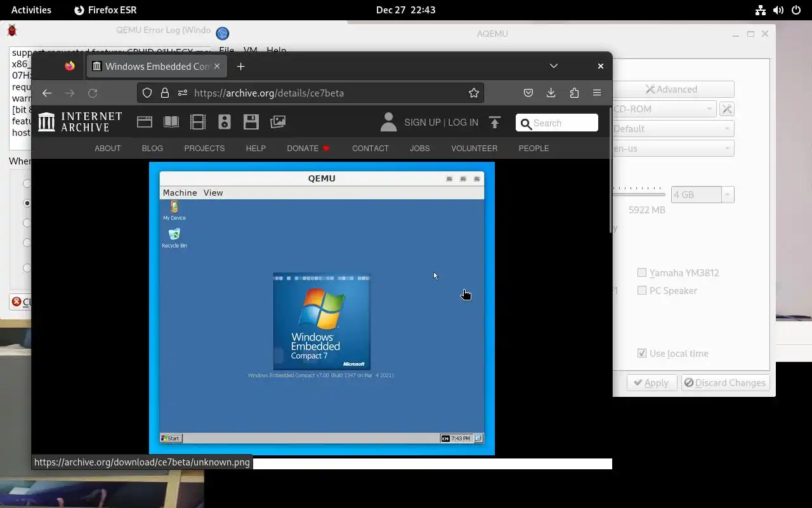
Task: Open a new Firefox tab with the plus button
Action: click(240, 66)
